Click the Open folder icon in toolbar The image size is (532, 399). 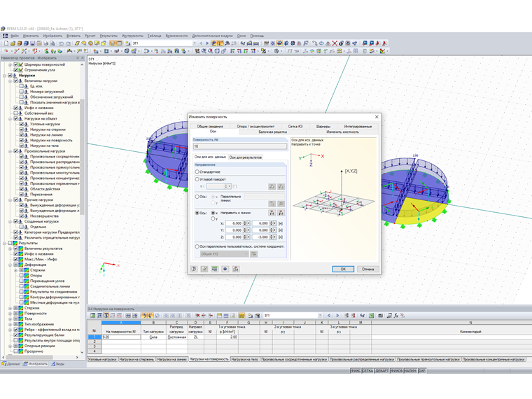pos(13,43)
